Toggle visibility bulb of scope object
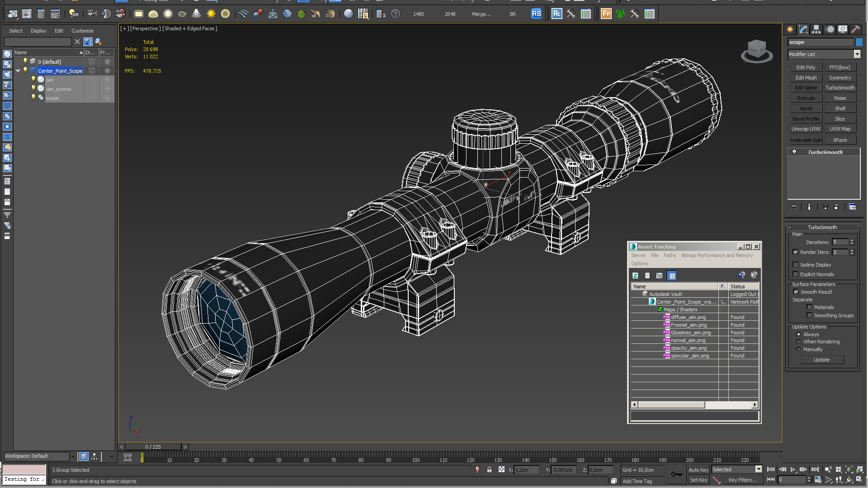The image size is (868, 488). click(x=33, y=98)
